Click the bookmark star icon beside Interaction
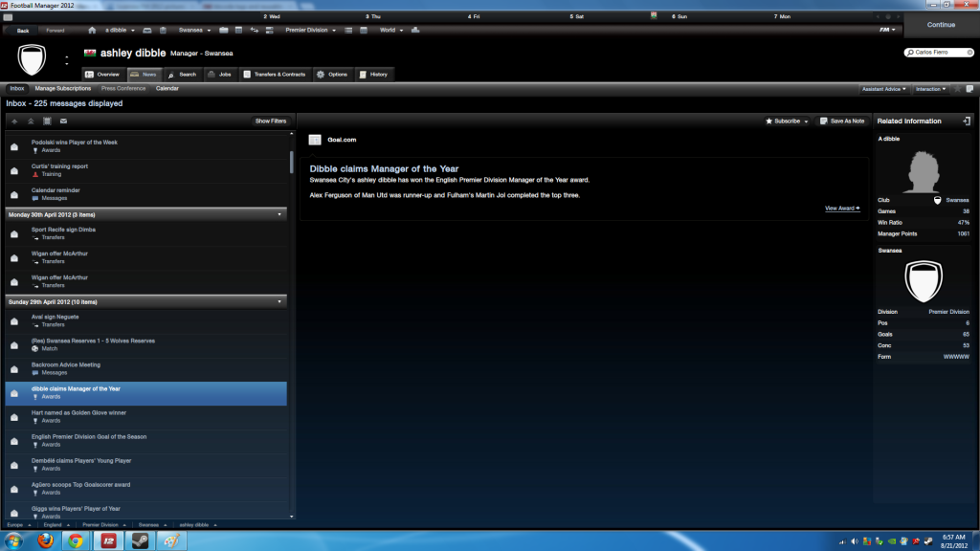The height and width of the screenshot is (551, 980). pyautogui.click(x=957, y=89)
